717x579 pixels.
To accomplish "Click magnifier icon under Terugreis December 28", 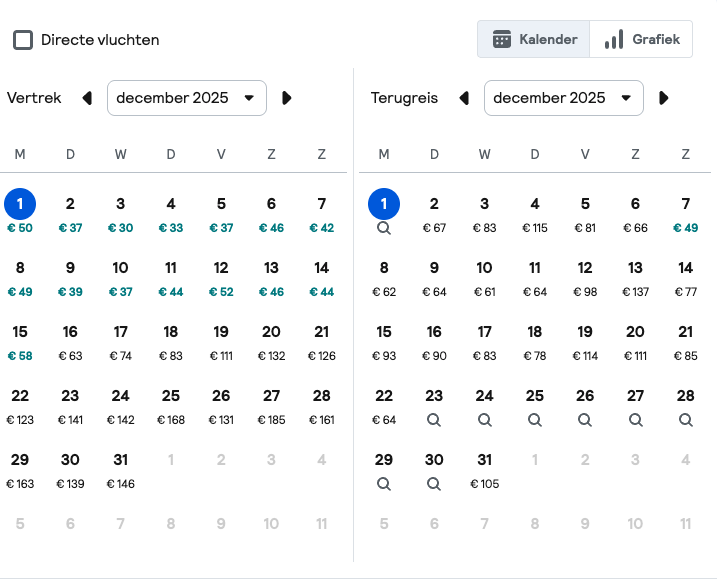I will tap(685, 420).
